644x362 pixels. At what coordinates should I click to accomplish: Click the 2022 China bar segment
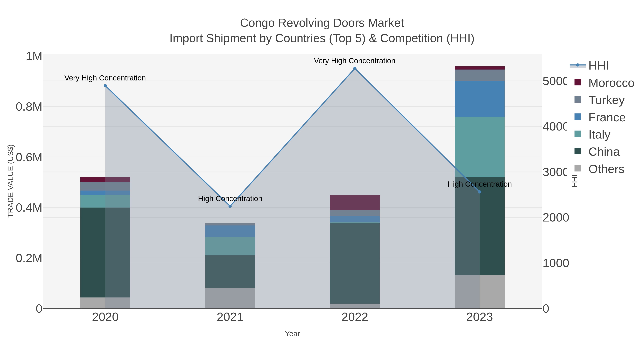(x=355, y=263)
